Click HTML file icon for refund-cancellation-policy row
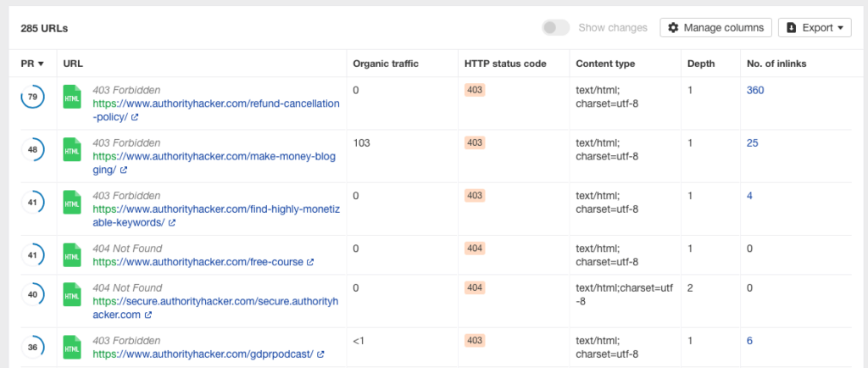This screenshot has height=368, width=868. [x=72, y=97]
